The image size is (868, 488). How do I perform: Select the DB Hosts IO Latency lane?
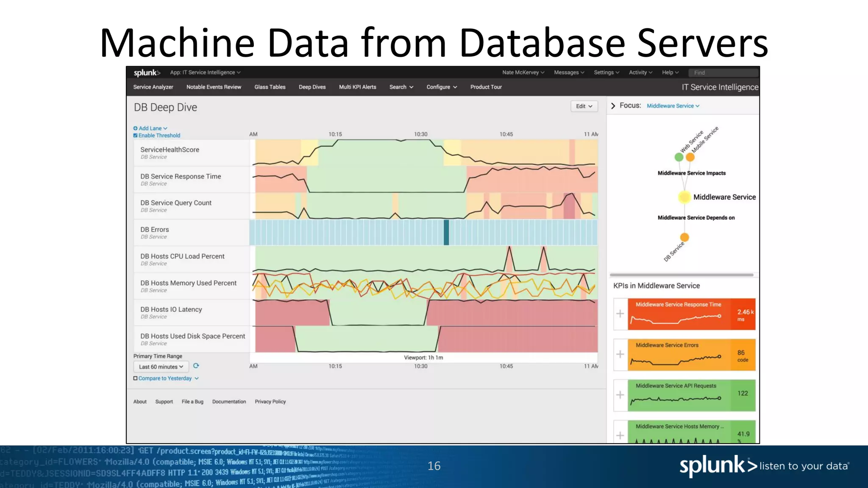(x=192, y=313)
